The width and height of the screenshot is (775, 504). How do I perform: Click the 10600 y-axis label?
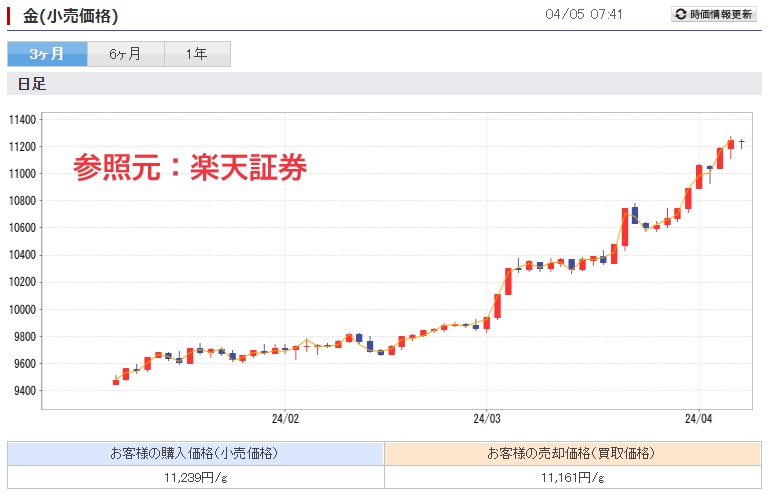click(x=22, y=228)
